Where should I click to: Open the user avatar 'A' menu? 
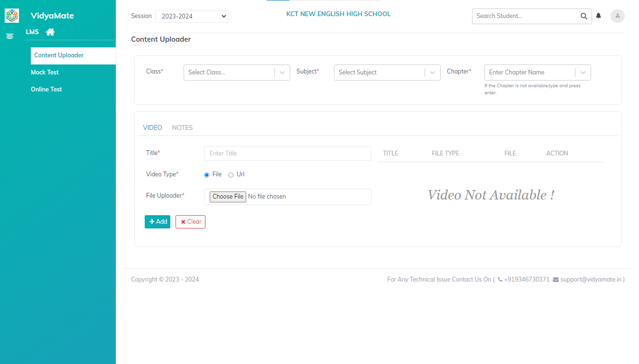pyautogui.click(x=617, y=16)
